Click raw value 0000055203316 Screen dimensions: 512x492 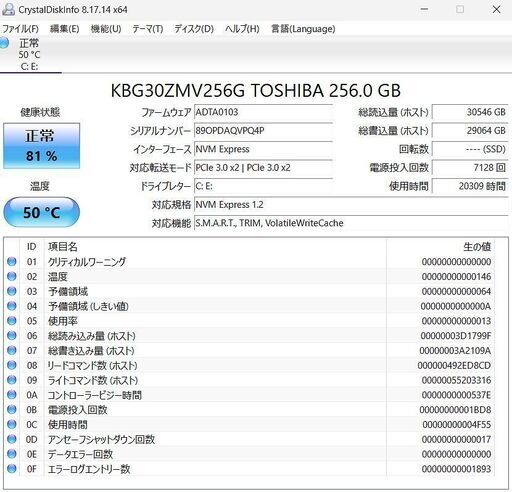(x=456, y=380)
